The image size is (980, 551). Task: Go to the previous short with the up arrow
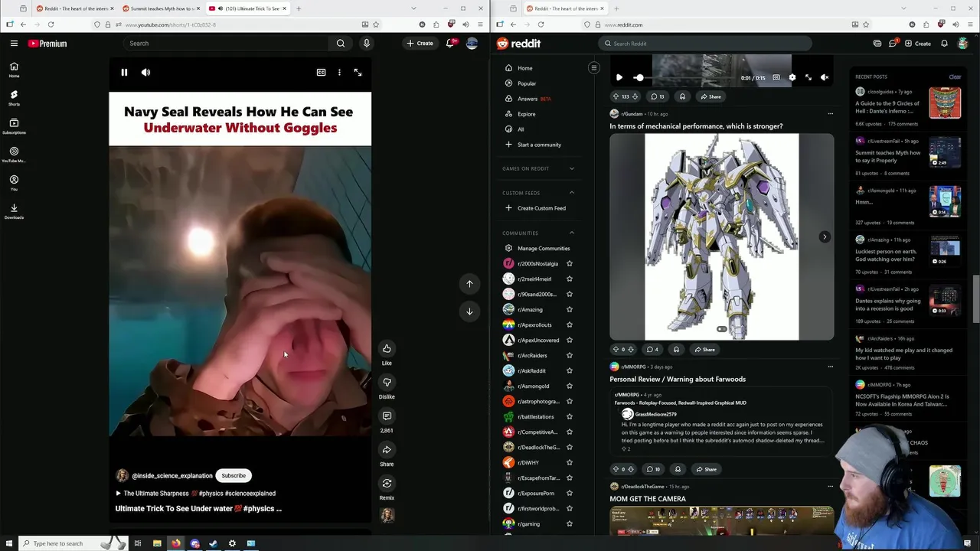pyautogui.click(x=469, y=284)
